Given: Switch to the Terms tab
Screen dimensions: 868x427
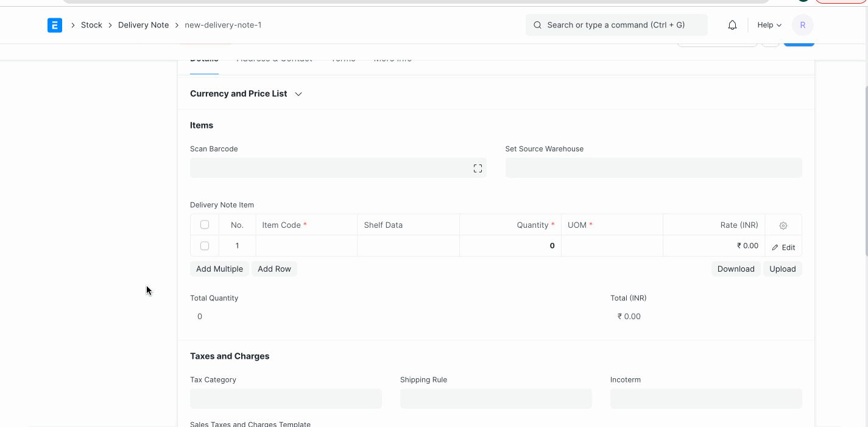Looking at the screenshot, I should (x=343, y=58).
